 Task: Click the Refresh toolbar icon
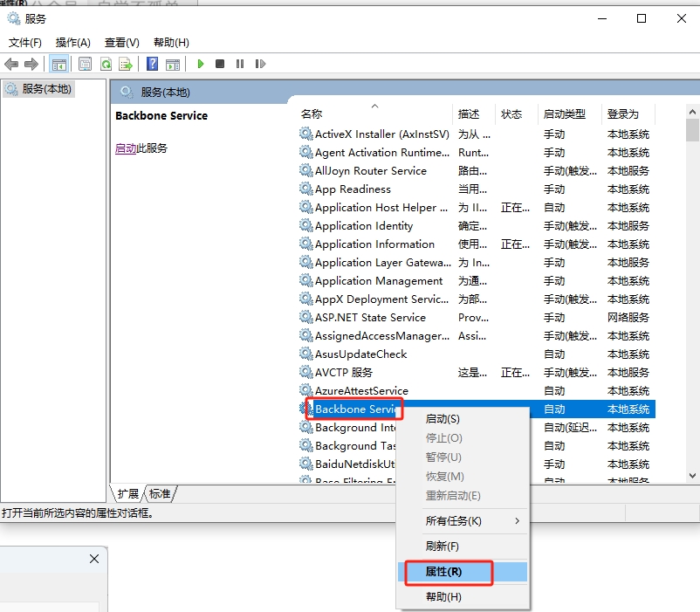pos(106,64)
